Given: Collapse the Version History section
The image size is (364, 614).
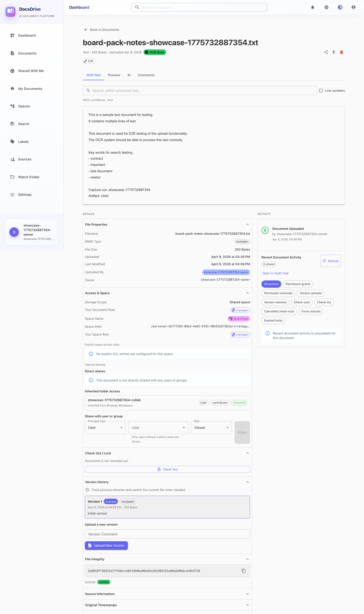Looking at the screenshot, I should (x=248, y=482).
